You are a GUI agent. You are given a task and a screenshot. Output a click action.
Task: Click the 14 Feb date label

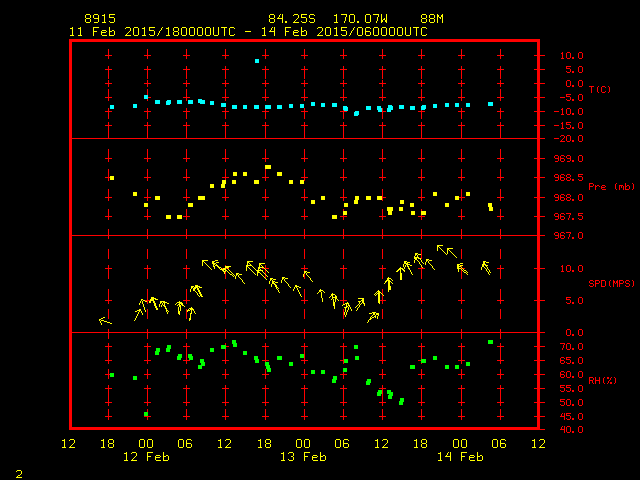coord(459,457)
